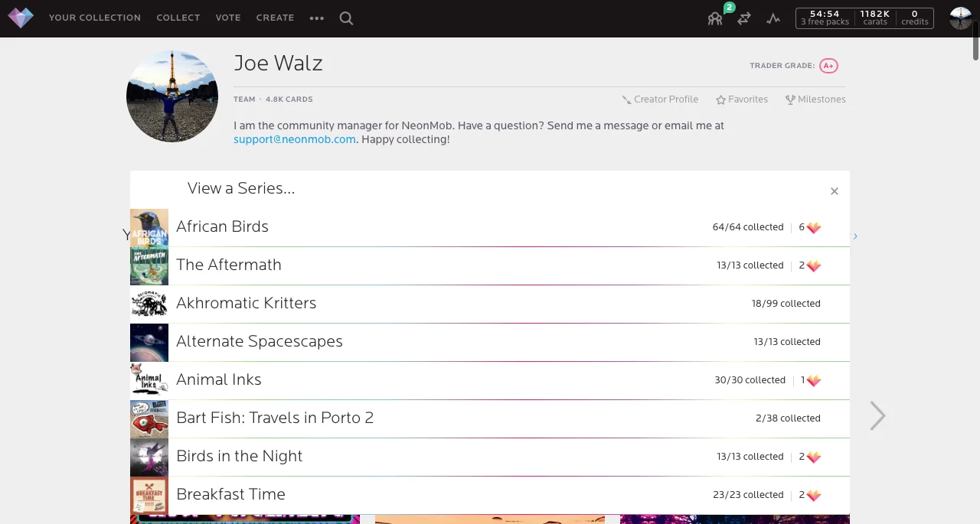
Task: Click the A+ trader grade badge
Action: pyautogui.click(x=828, y=66)
